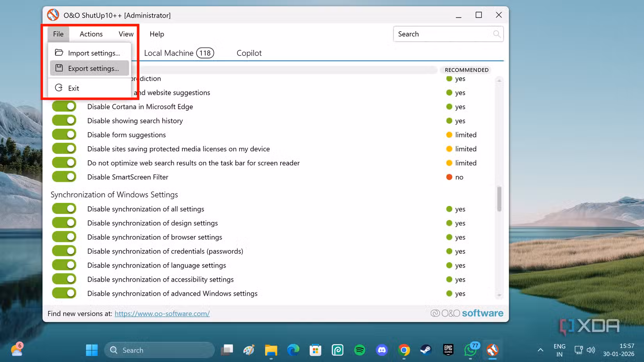644x362 pixels.
Task: Open Spotify from the taskbar
Action: point(359,350)
